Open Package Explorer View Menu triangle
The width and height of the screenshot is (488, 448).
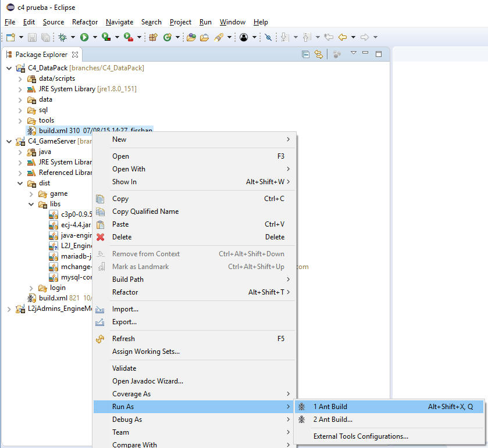(x=354, y=52)
